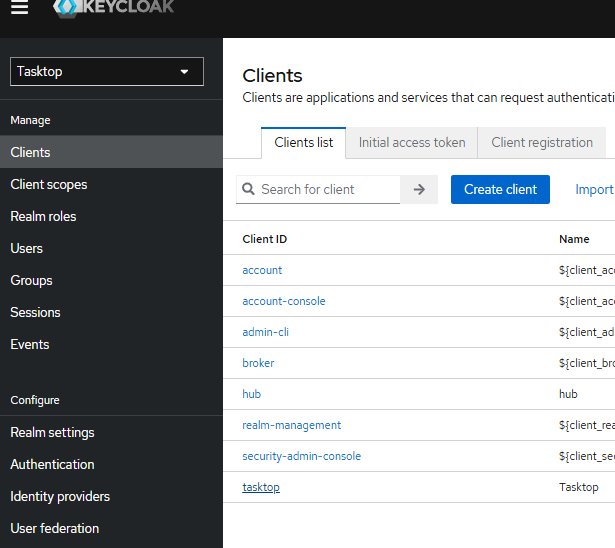Open the realm-management client
615x548 pixels.
[x=291, y=425]
